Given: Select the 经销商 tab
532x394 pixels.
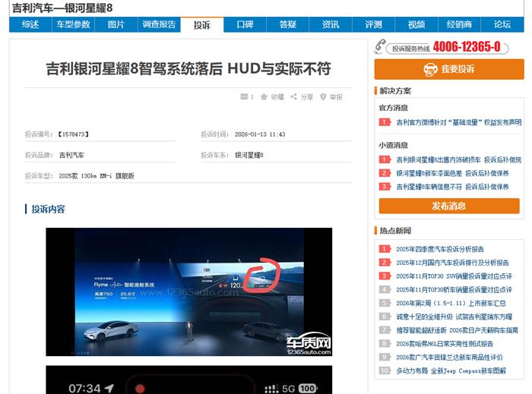Looking at the screenshot, I should tap(459, 24).
